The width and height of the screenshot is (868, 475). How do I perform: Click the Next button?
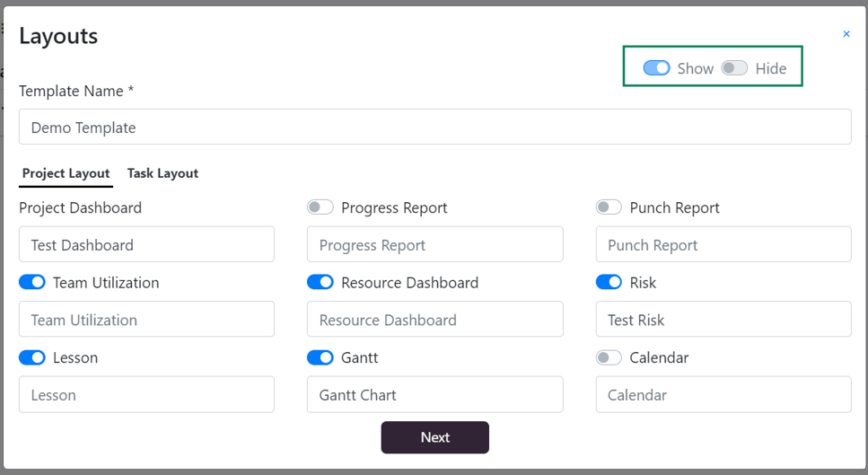(435, 437)
